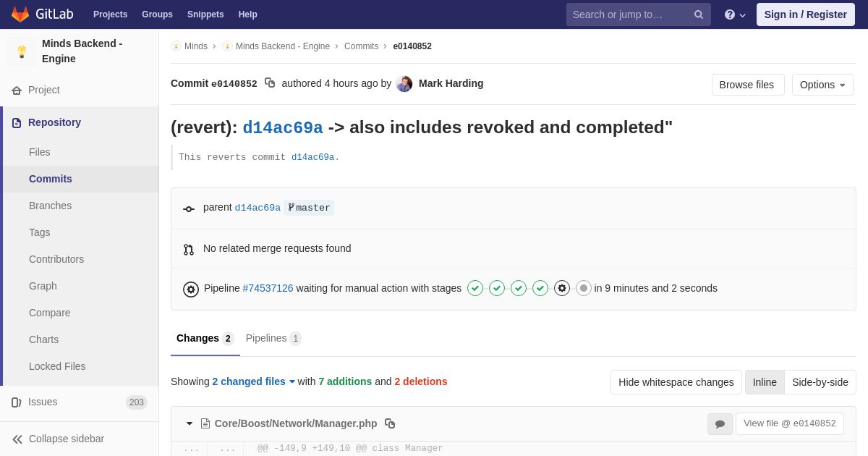Click d14ac69a link in commit description
This screenshot has height=456, width=868.
pos(312,157)
